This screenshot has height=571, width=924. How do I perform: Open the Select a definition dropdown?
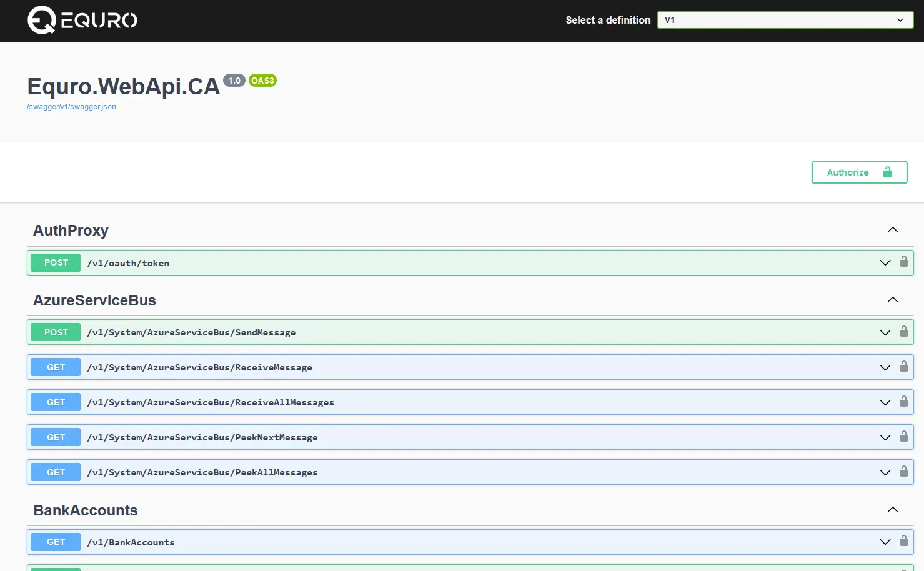(785, 20)
